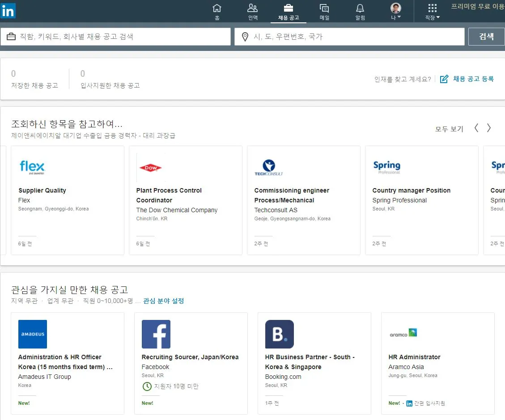The width and height of the screenshot is (505, 420).
Task: Open HR Business Partner South Korea & Singapore job
Action: coord(310,362)
